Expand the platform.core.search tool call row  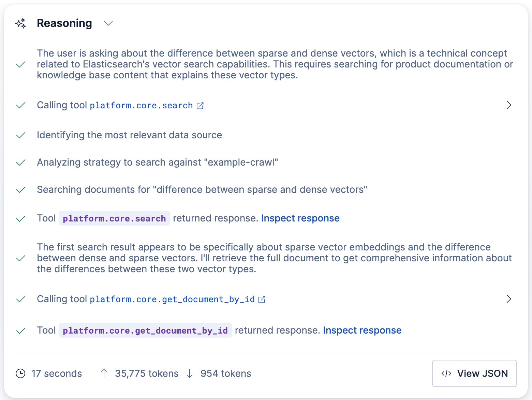(x=508, y=105)
